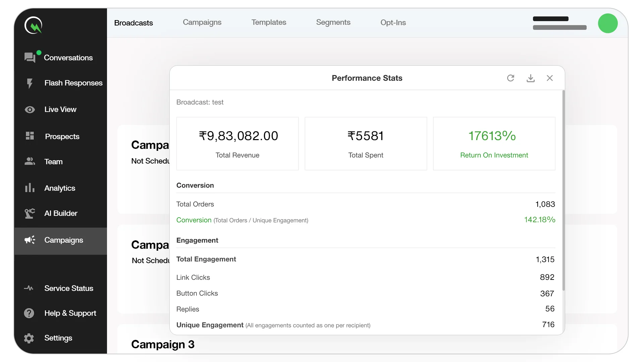644x362 pixels.
Task: Open Analytics bar chart icon
Action: pos(30,188)
